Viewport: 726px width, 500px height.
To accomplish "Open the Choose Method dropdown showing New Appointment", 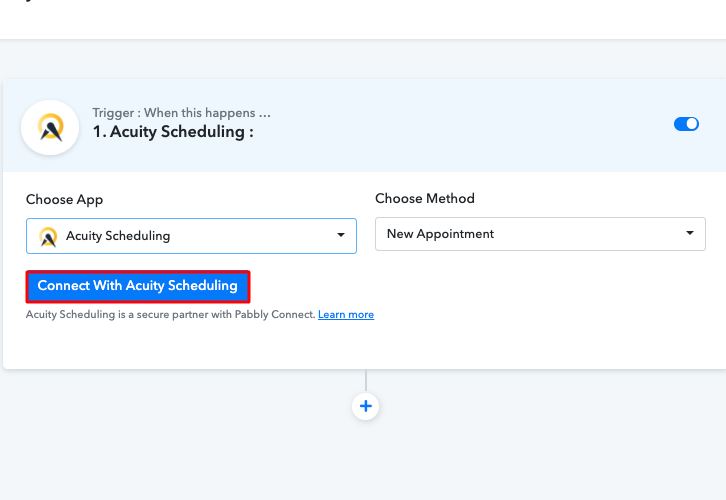I will (540, 234).
